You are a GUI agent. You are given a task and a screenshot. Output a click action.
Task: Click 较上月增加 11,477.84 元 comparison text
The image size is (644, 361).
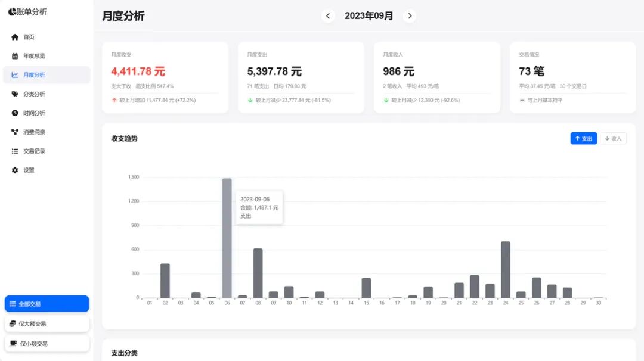pos(157,100)
